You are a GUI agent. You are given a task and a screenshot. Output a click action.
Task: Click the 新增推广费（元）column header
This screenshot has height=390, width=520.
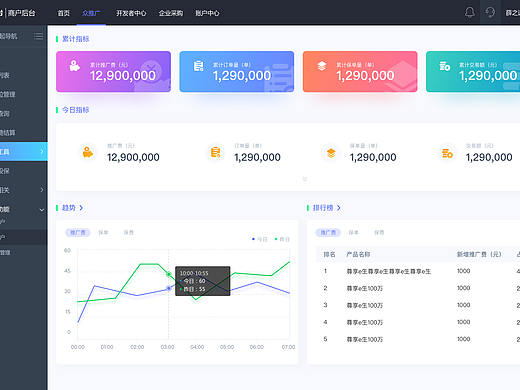pyautogui.click(x=479, y=254)
